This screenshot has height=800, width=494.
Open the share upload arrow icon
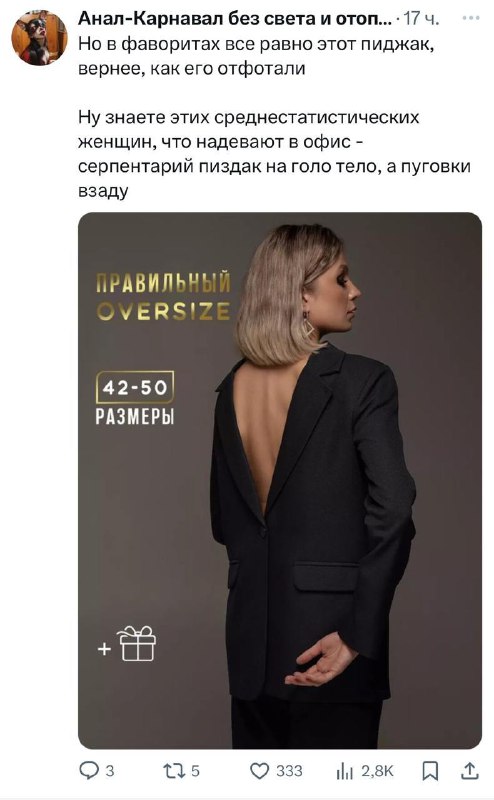pyautogui.click(x=470, y=770)
